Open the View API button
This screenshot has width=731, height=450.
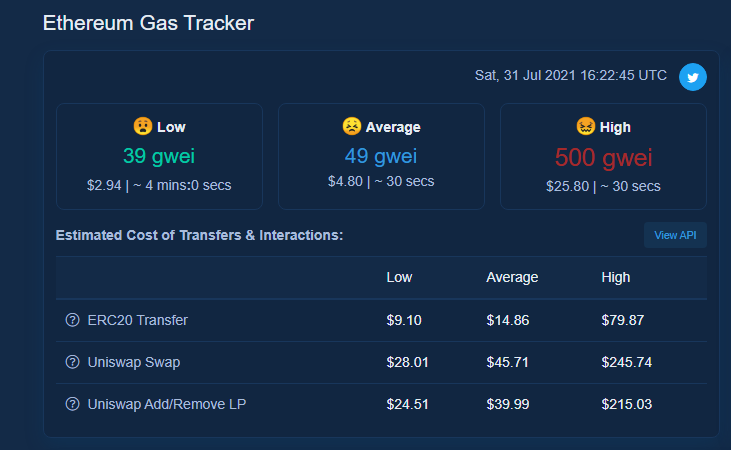tap(675, 235)
